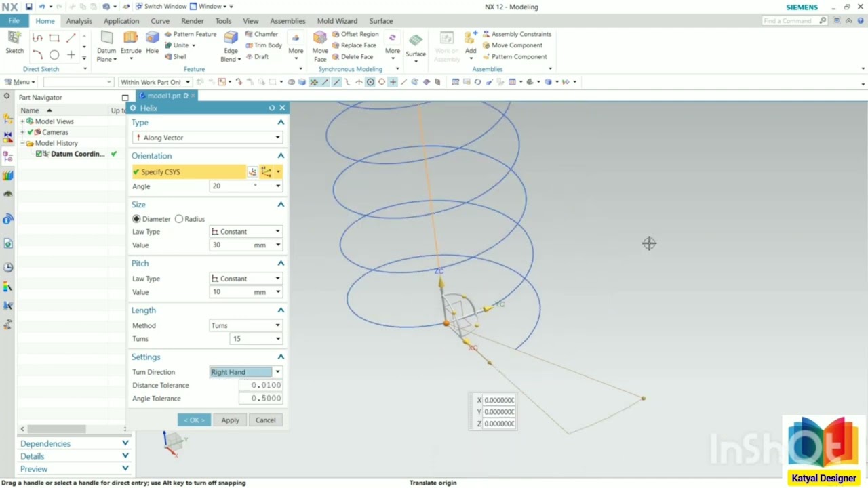Select the Extrude feature icon
Image resolution: width=868 pixels, height=488 pixels.
pos(131,38)
